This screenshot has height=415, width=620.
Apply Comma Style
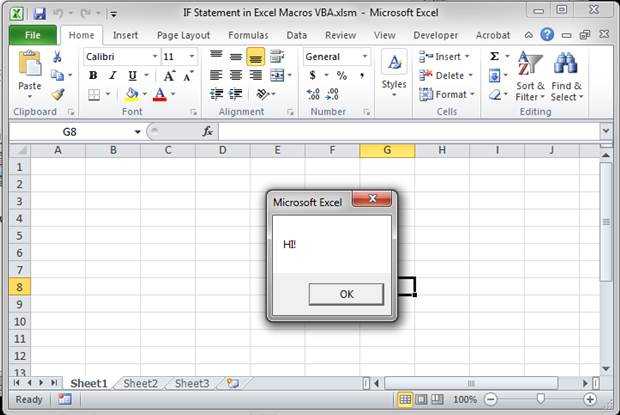coord(362,75)
